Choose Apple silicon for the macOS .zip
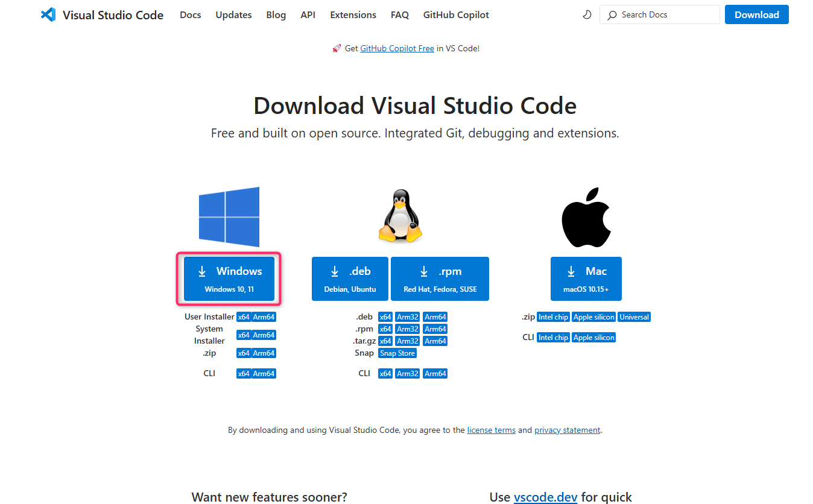 pos(593,317)
